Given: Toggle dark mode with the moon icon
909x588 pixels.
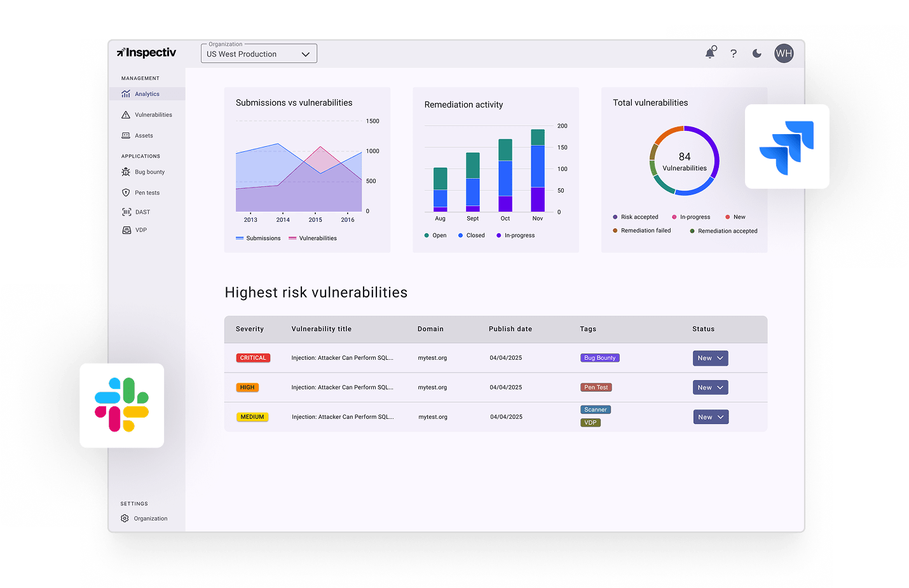Looking at the screenshot, I should coord(756,53).
